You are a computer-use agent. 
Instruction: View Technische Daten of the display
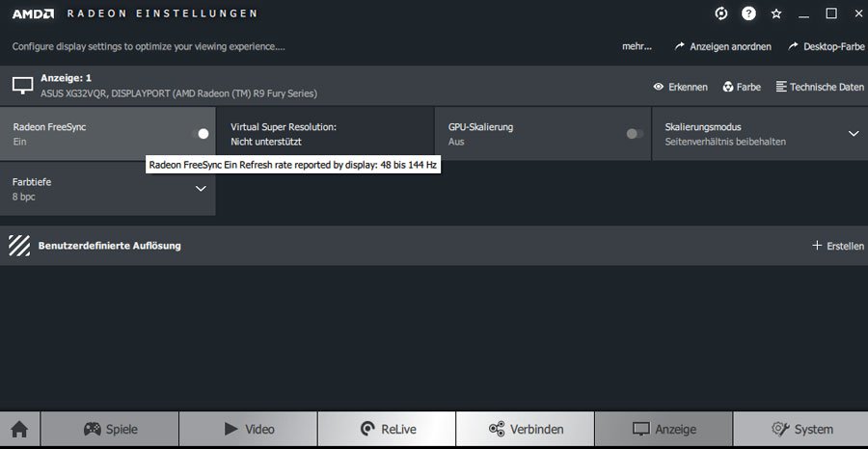[827, 87]
